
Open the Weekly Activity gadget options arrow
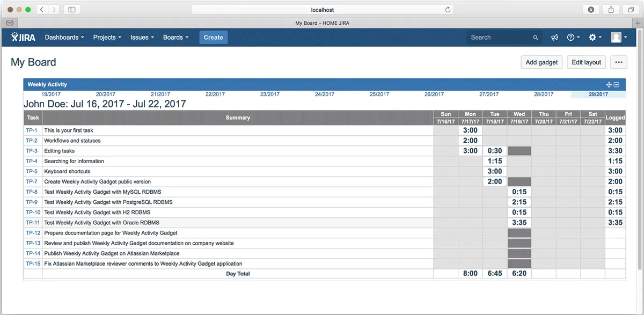617,85
